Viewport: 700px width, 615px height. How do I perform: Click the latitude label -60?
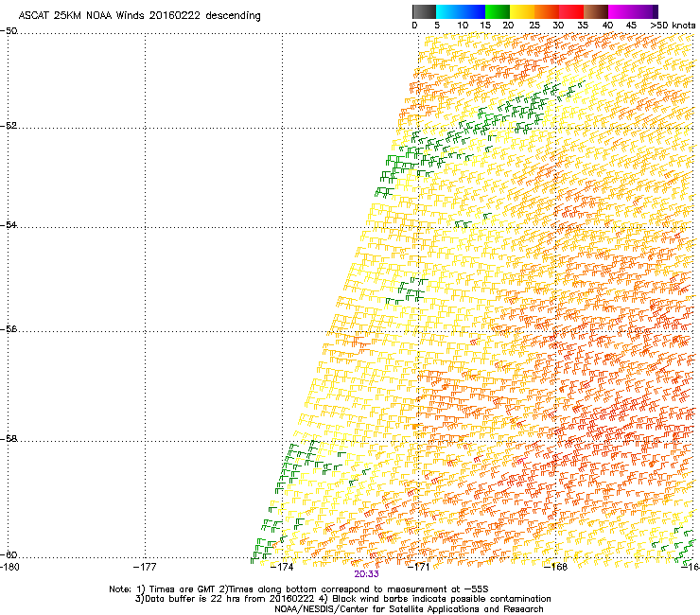point(9,554)
